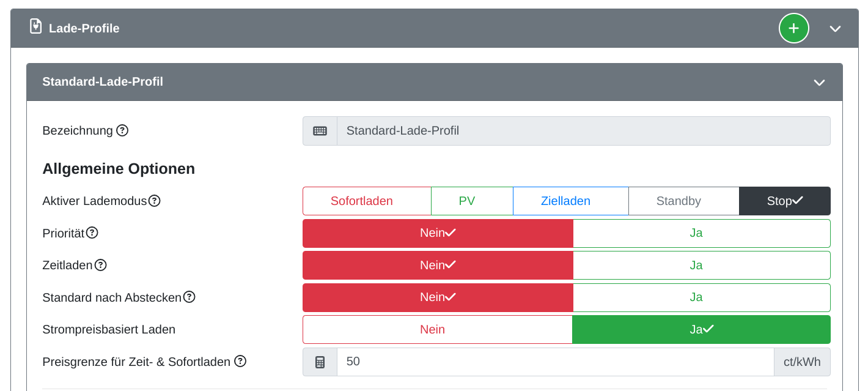Click the help icon next to Zeitladen
This screenshot has width=868, height=391.
(101, 265)
